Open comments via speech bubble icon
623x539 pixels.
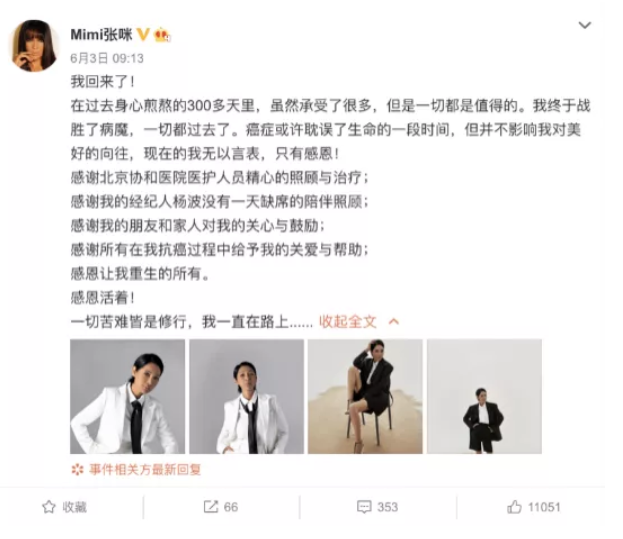[364, 507]
